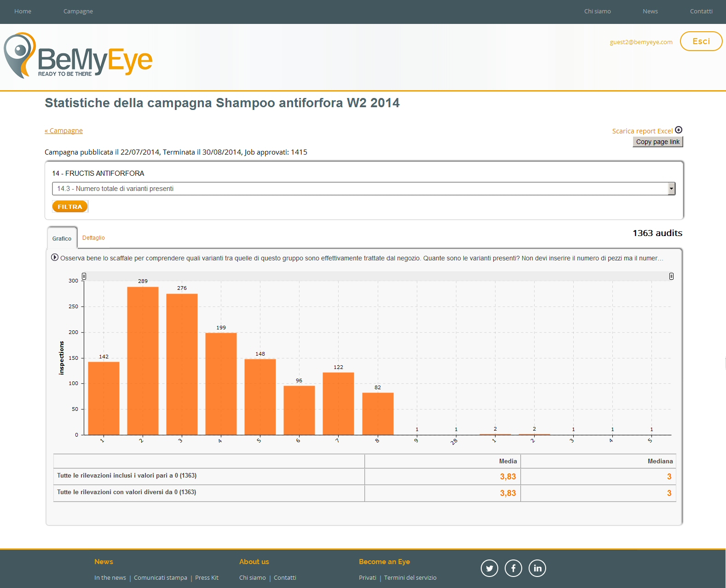Click the chart bar labeled 199
Image resolution: width=726 pixels, height=588 pixels.
click(221, 384)
